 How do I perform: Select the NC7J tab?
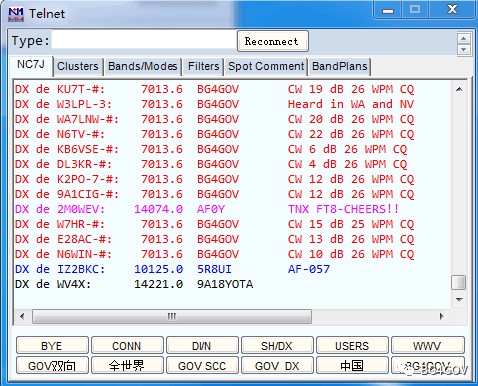coord(31,65)
